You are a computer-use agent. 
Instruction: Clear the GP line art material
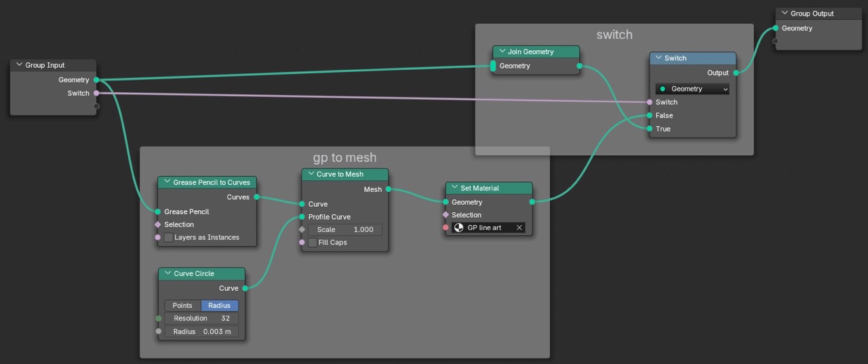coord(519,228)
